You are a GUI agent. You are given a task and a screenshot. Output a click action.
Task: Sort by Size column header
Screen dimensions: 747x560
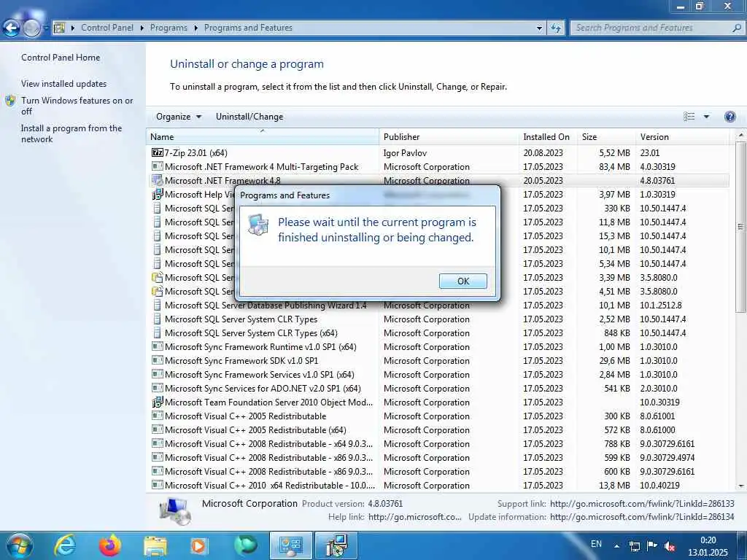[x=606, y=136]
